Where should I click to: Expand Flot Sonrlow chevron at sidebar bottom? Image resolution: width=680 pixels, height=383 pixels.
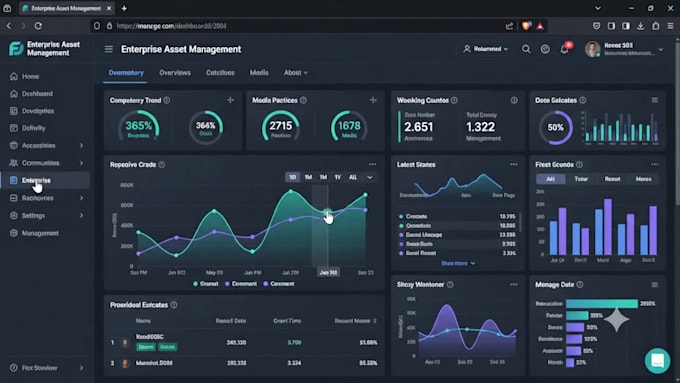(x=81, y=368)
